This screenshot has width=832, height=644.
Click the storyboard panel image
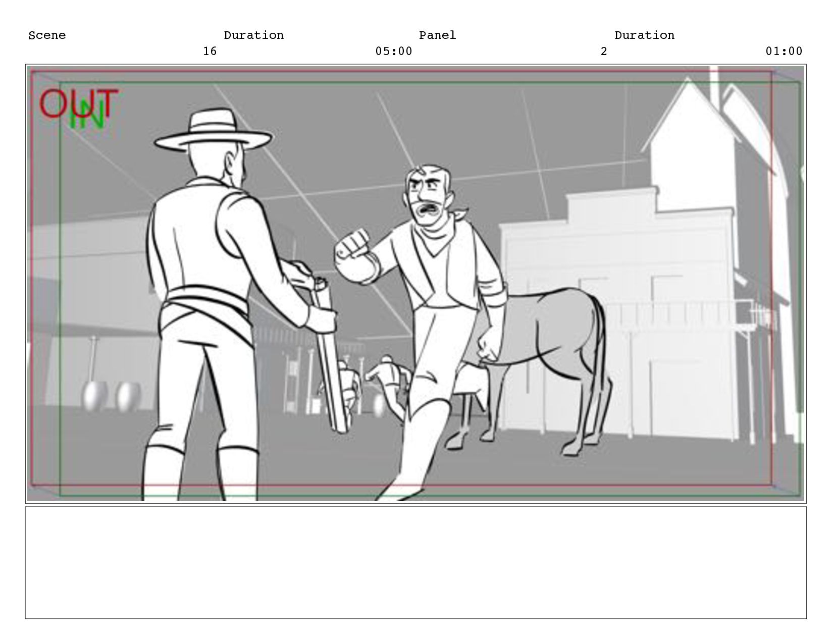415,283
